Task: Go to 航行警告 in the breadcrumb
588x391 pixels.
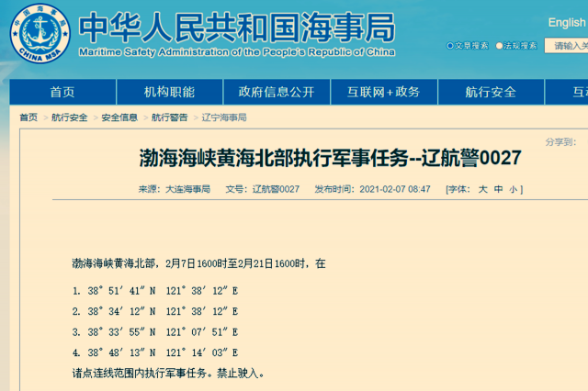Action: [x=169, y=117]
